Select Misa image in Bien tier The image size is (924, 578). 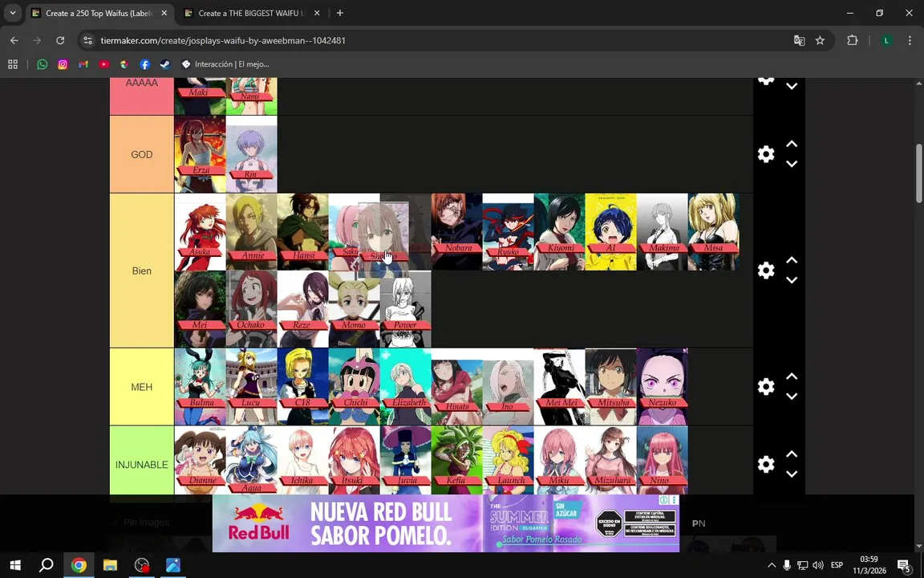coord(713,232)
